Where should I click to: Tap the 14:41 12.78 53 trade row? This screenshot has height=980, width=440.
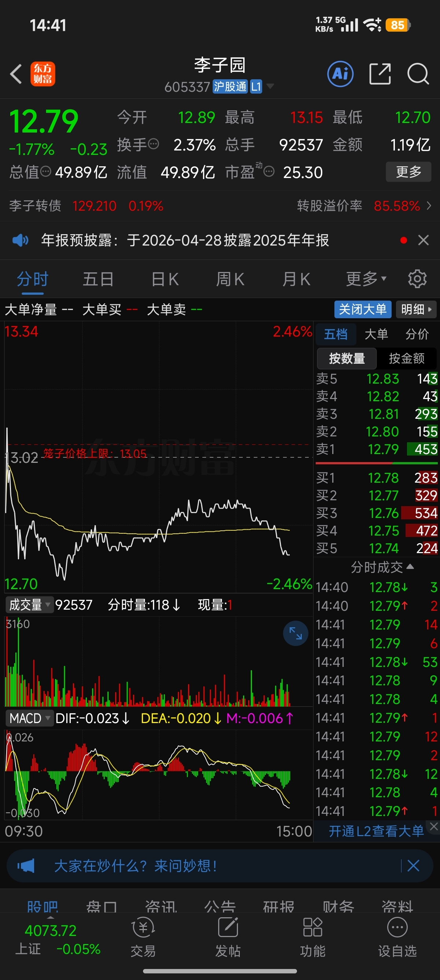click(x=377, y=662)
